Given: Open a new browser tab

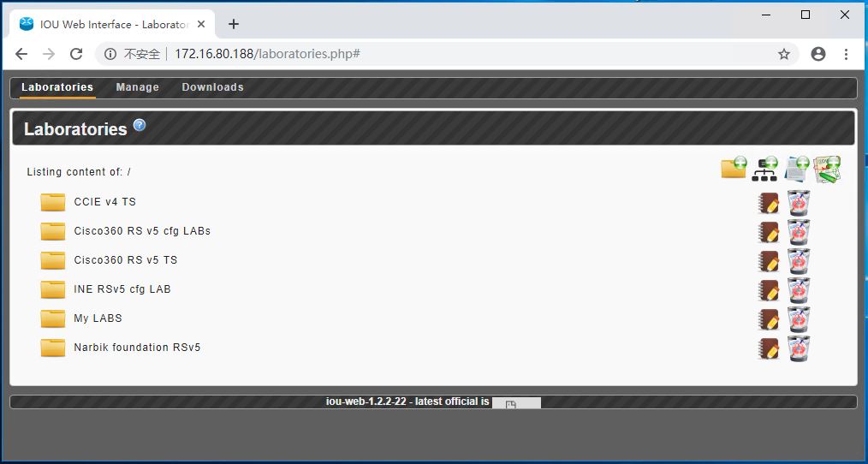Looking at the screenshot, I should tap(234, 24).
